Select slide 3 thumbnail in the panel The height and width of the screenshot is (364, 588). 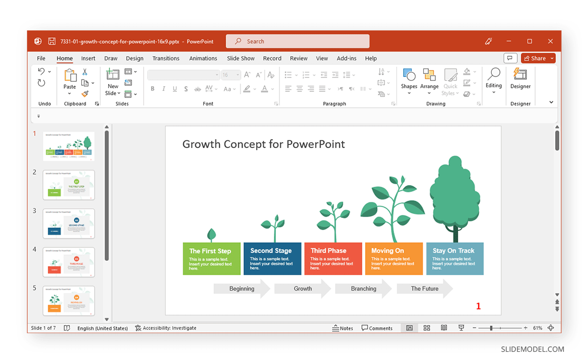69,223
